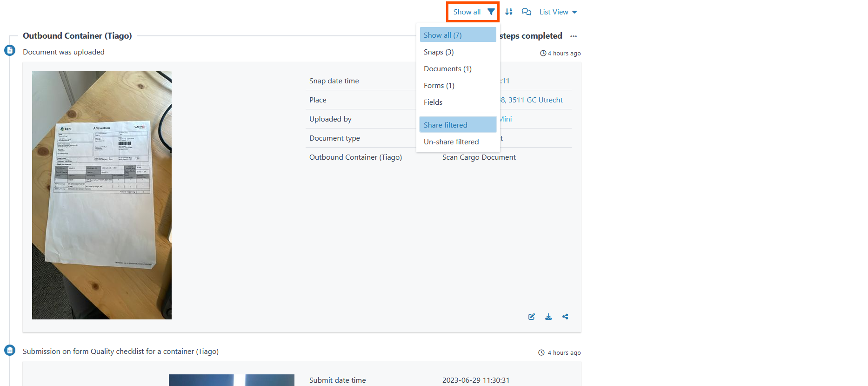Select Show all (7) filter option

[x=458, y=35]
